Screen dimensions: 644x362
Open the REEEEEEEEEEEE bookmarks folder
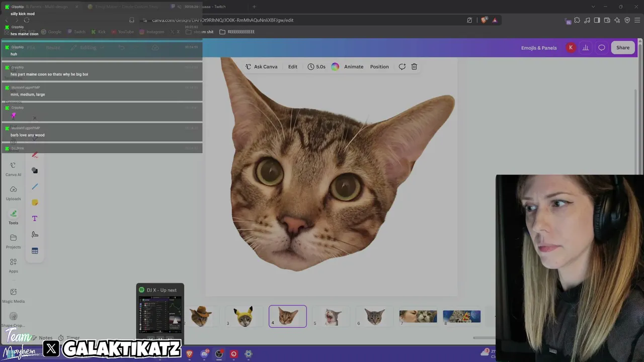click(x=237, y=32)
